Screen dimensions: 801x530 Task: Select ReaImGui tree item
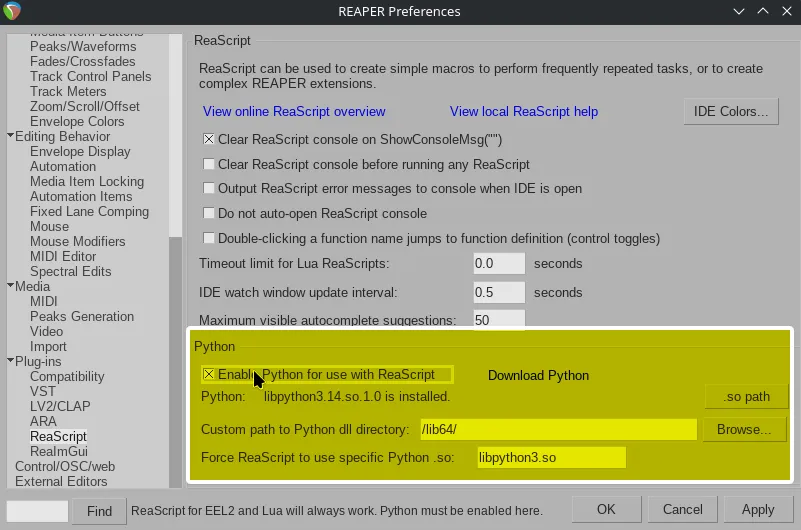[x=59, y=451]
